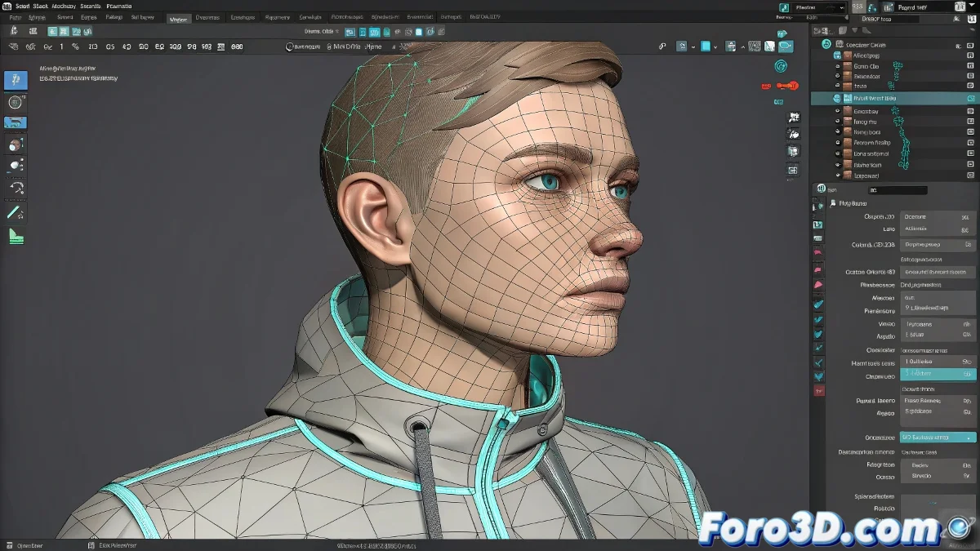Open the Mochuny menu in top menu bar

(x=64, y=6)
